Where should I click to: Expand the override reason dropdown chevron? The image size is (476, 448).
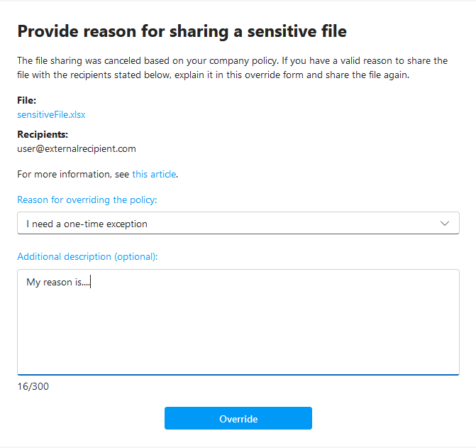pyautogui.click(x=445, y=224)
